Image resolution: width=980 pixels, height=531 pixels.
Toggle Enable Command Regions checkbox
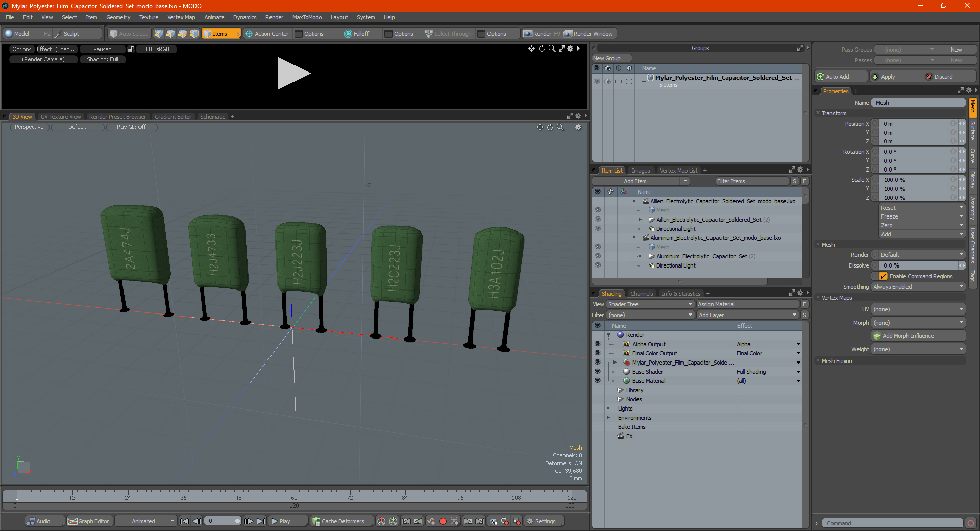pos(883,276)
